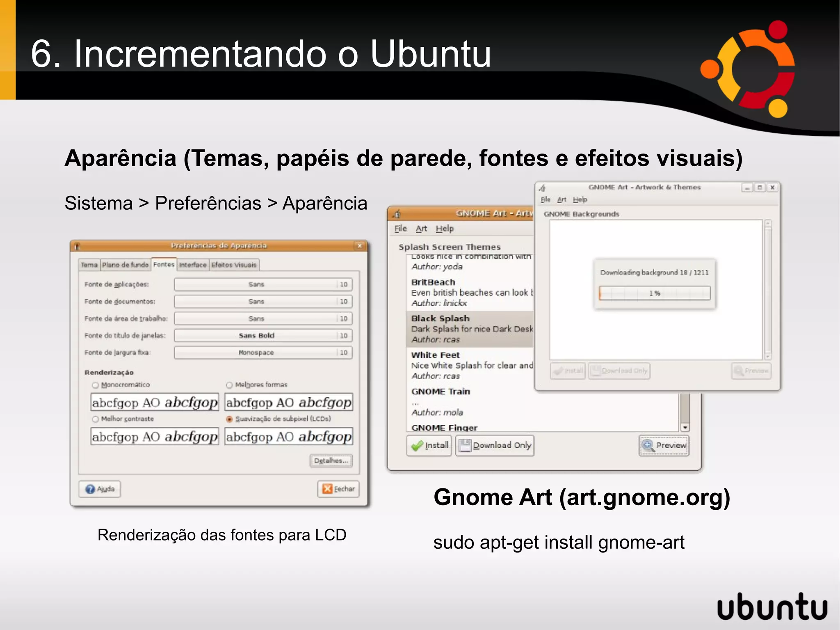This screenshot has height=630, width=840.
Task: Click the splash theme list scrollbar down arrow
Action: (x=685, y=427)
